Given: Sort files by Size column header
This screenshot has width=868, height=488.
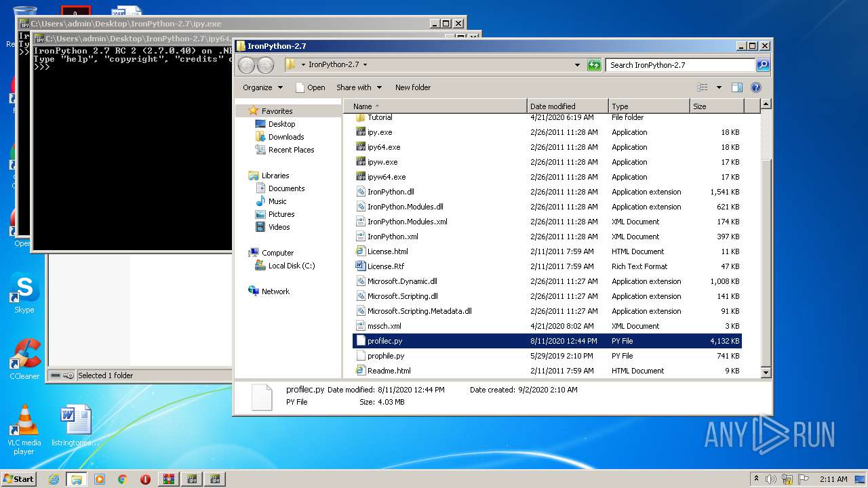Looking at the screenshot, I should 717,106.
